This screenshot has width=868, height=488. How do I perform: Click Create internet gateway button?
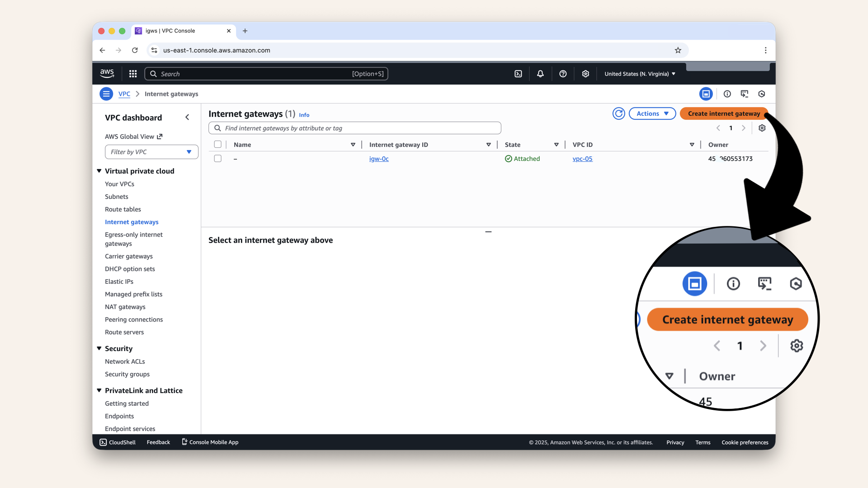tap(723, 113)
